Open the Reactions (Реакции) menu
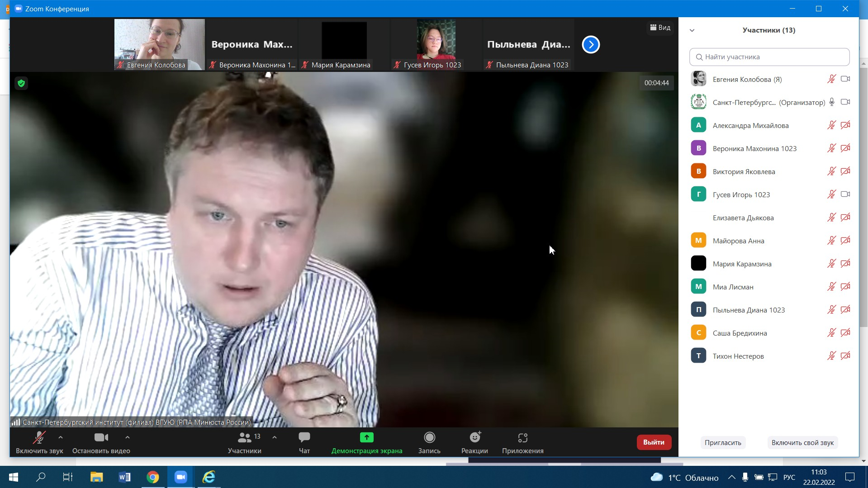 pyautogui.click(x=474, y=438)
